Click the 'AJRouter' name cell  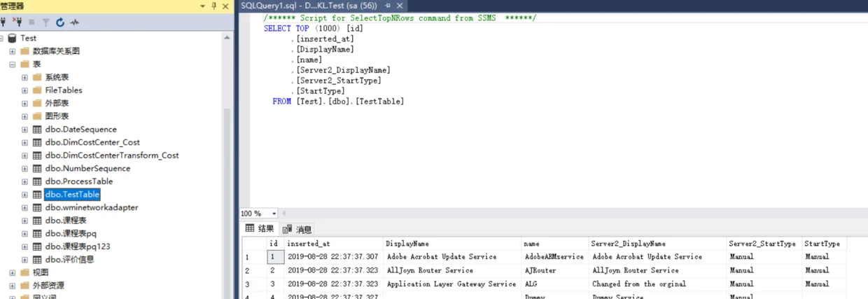(555, 270)
